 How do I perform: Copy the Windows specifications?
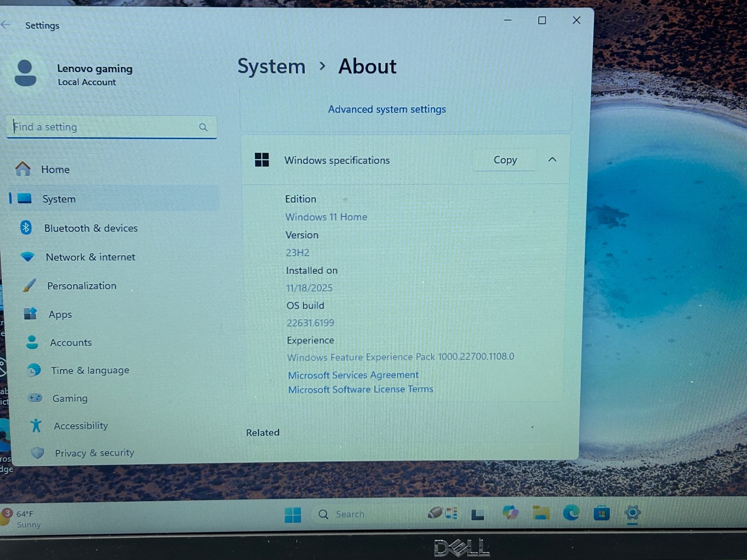click(x=505, y=160)
